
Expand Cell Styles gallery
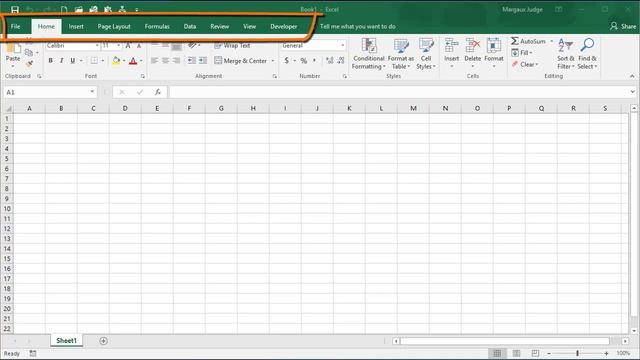(426, 54)
